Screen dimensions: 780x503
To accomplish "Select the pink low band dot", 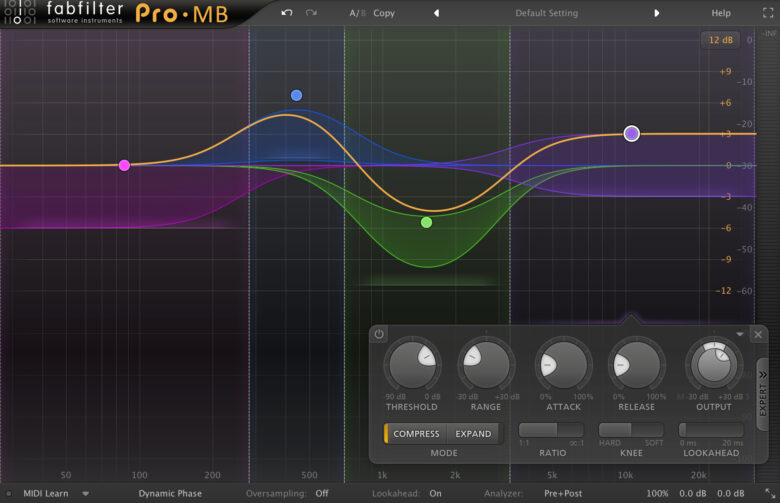I will coord(124,165).
